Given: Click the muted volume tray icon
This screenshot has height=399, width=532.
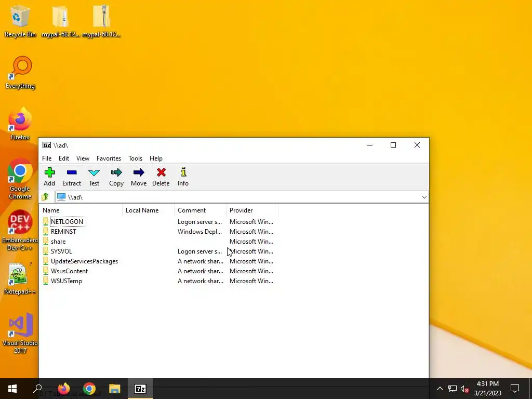Looking at the screenshot, I should pyautogui.click(x=464, y=389).
